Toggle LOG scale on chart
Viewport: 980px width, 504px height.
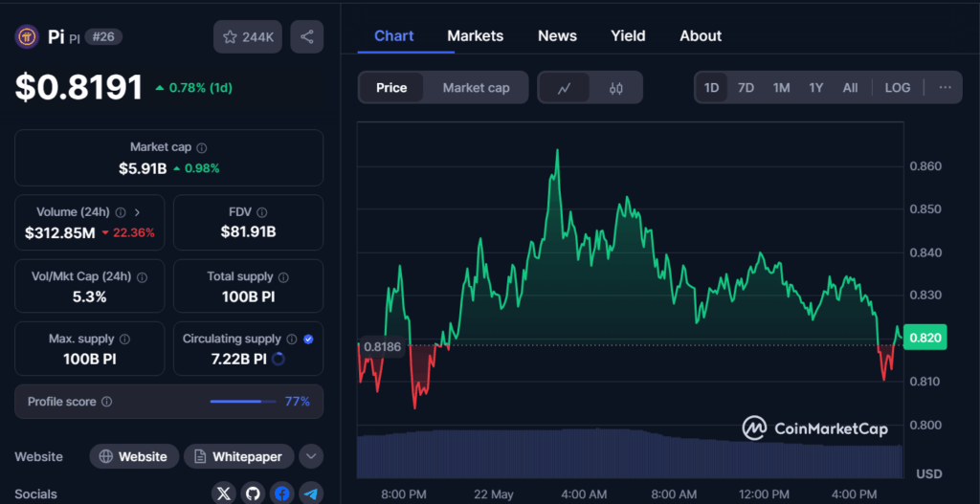[898, 87]
